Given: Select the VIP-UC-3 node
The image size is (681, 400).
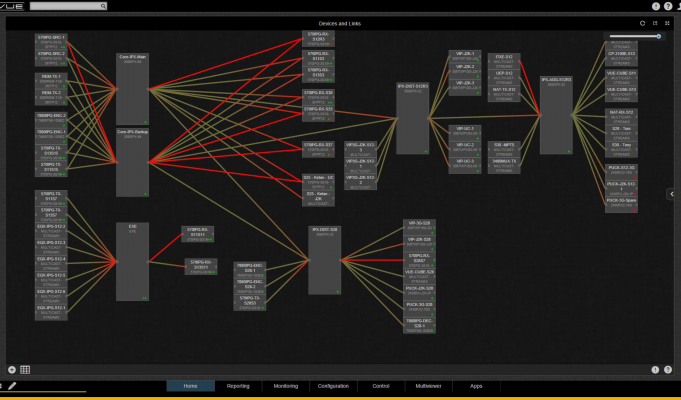Looking at the screenshot, I should 465,165.
